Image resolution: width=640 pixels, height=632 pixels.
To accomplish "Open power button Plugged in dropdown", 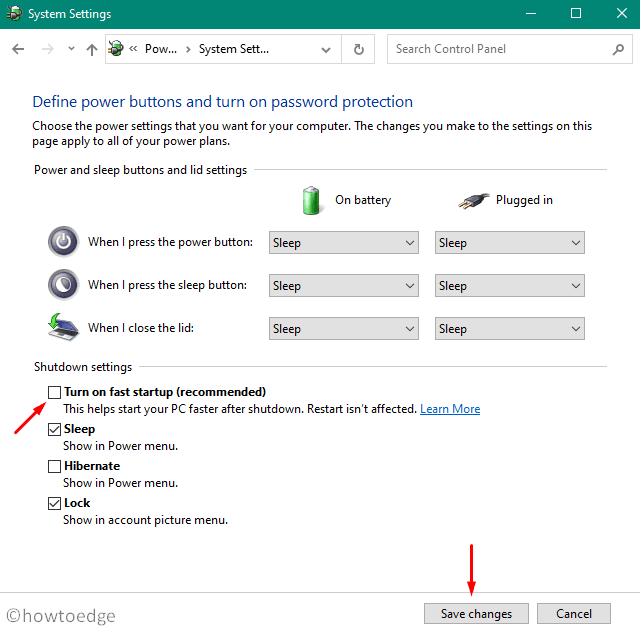I will 510,243.
